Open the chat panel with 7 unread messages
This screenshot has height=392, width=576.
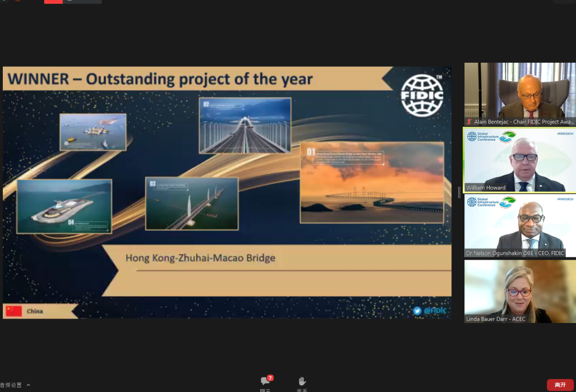pos(266,381)
